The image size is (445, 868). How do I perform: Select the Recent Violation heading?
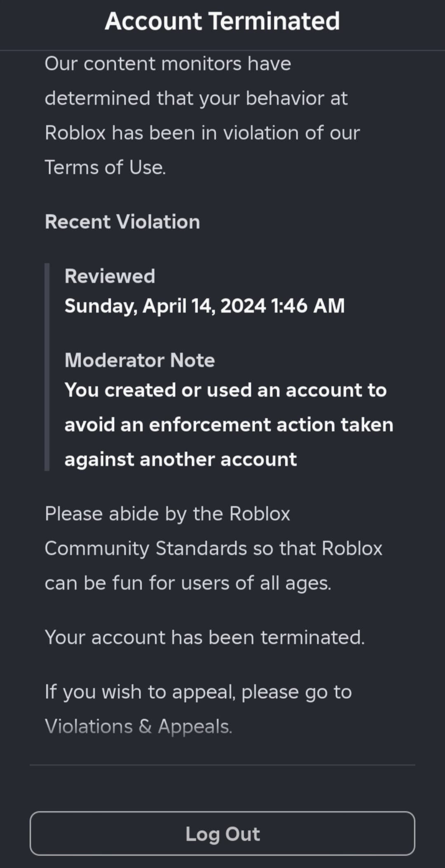pos(122,222)
